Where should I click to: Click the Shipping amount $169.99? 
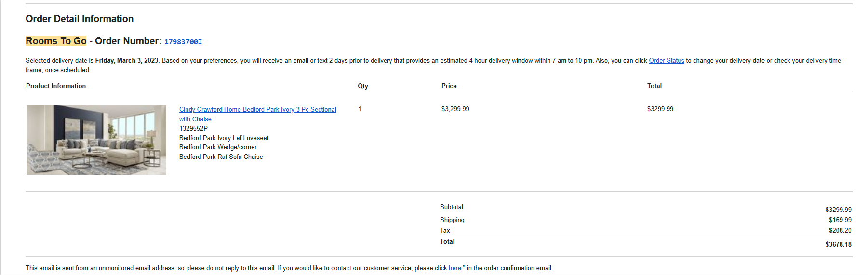[840, 220]
